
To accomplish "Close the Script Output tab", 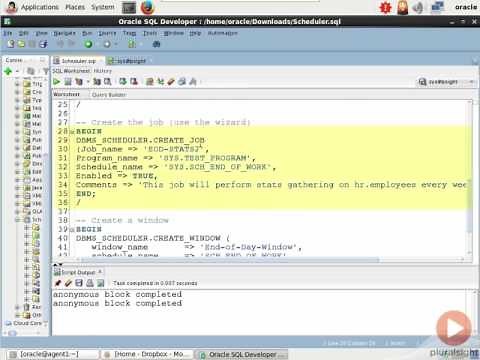I will (100, 272).
